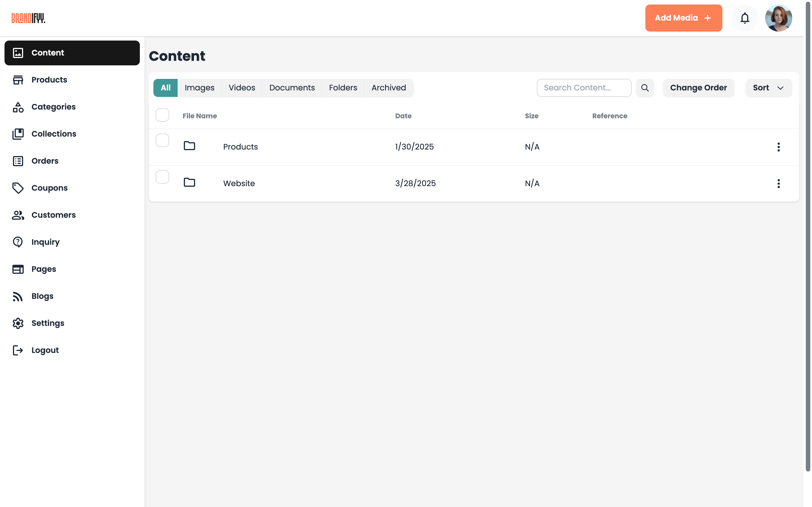
Task: Open Categories from the sidebar icon
Action: click(x=18, y=107)
